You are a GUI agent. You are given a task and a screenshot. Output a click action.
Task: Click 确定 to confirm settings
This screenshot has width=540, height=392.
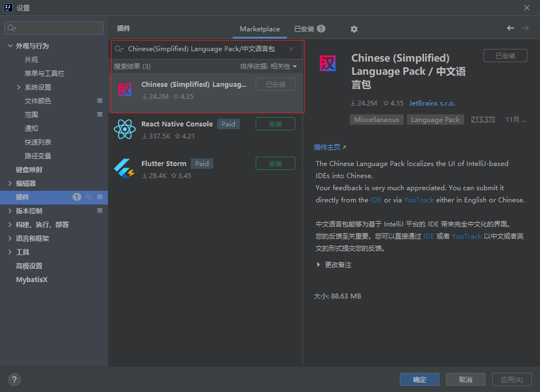click(420, 379)
